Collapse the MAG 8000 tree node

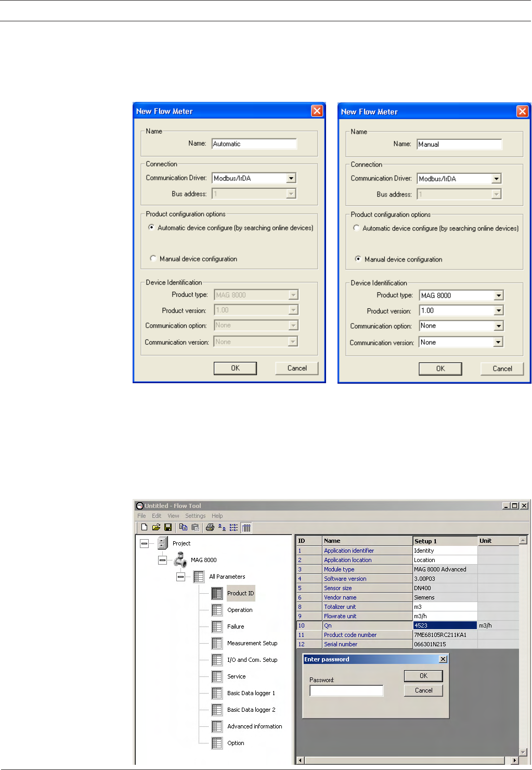tap(162, 560)
